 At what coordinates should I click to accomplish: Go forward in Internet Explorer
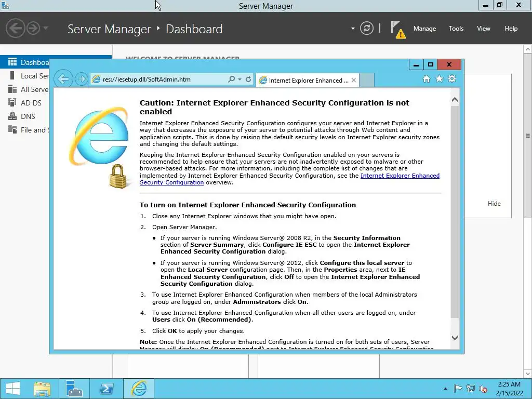click(x=81, y=79)
